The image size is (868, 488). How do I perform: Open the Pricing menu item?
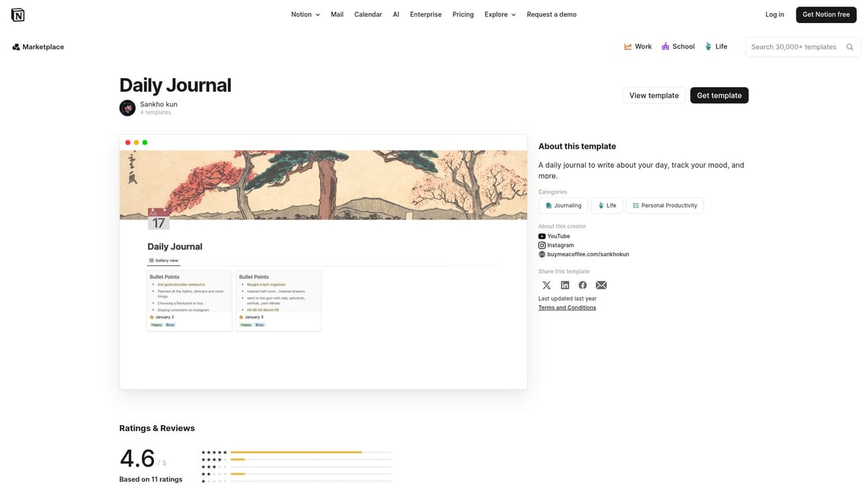[462, 14]
